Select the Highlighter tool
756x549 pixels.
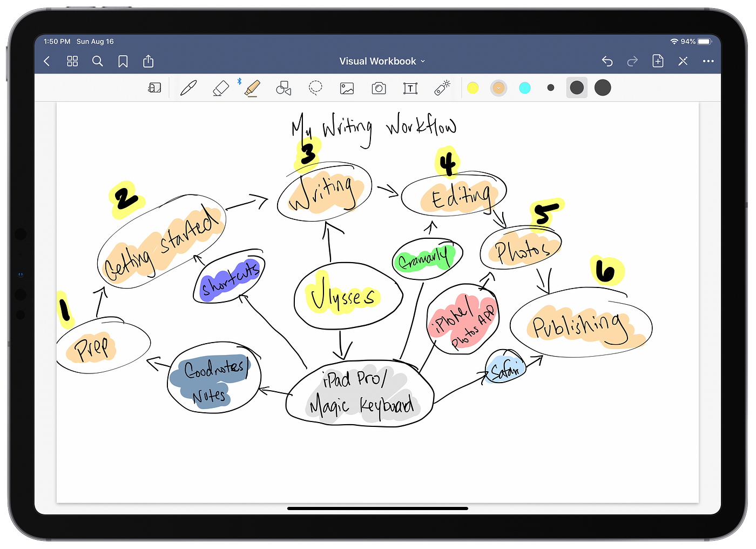click(x=252, y=88)
